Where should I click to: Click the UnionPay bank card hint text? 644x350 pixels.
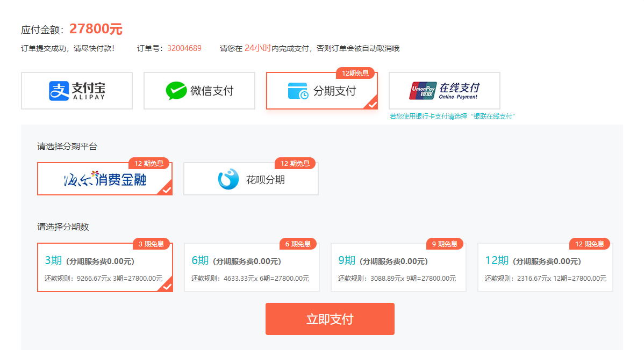pyautogui.click(x=452, y=115)
